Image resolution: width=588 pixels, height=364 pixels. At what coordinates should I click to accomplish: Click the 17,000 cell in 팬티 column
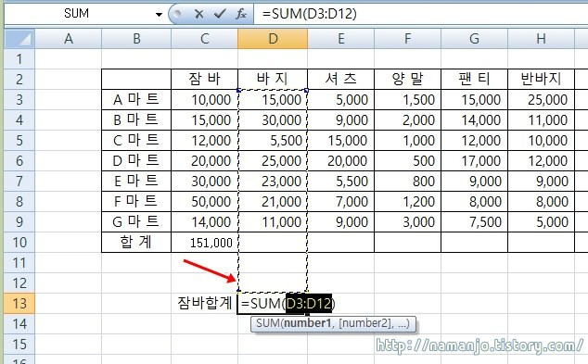[x=474, y=160]
